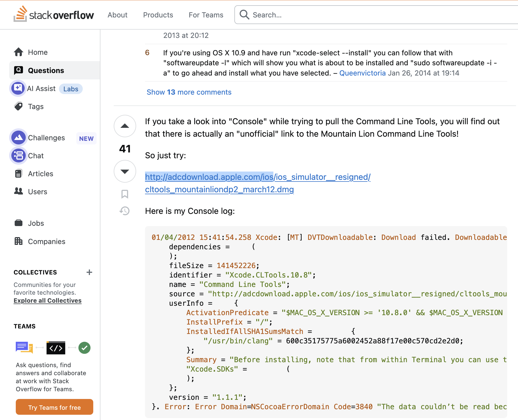The width and height of the screenshot is (518, 420).
Task: Click the Challenges mountain icon
Action: pyautogui.click(x=19, y=137)
